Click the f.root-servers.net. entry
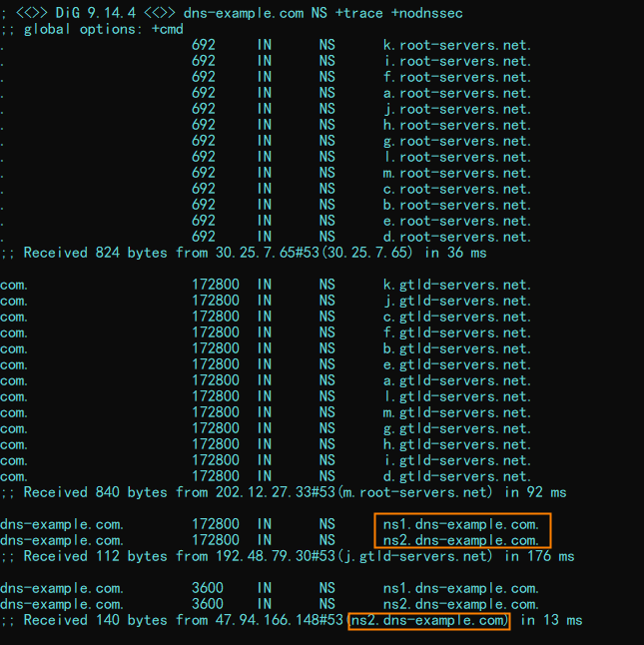 point(457,77)
